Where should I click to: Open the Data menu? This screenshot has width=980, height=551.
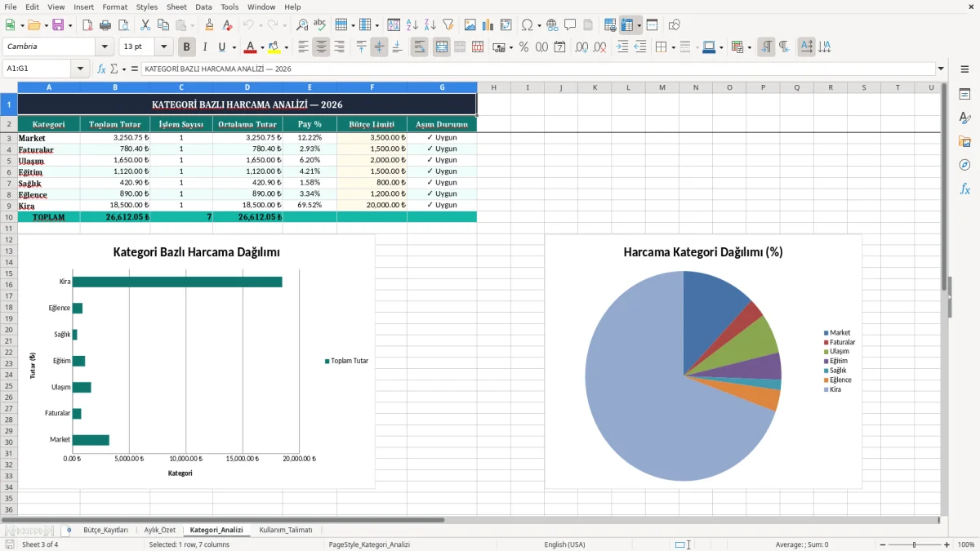[203, 7]
